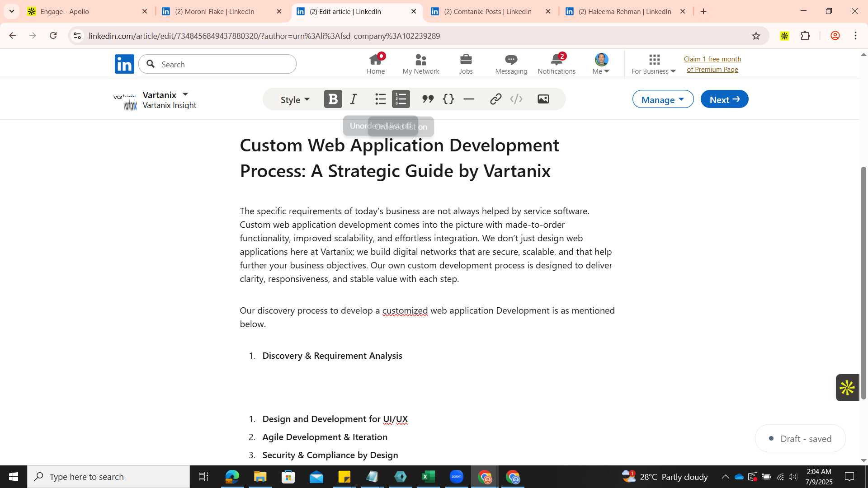This screenshot has width=868, height=488.
Task: Open Excel from the taskbar
Action: click(428, 477)
